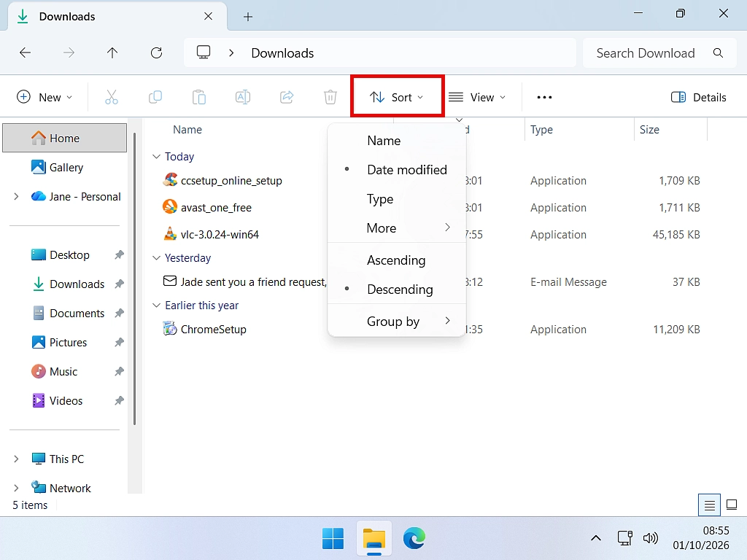Open the More sort options submenu
This screenshot has width=747, height=560.
(x=396, y=227)
